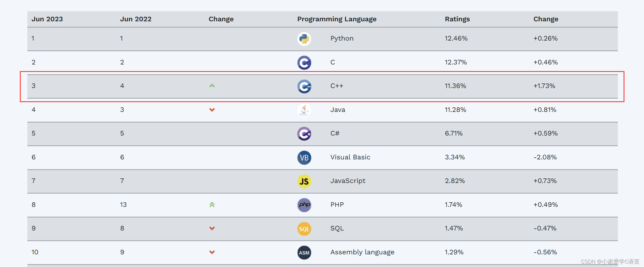Click the +0.73% change value
This screenshot has width=644, height=267.
pyautogui.click(x=545, y=181)
